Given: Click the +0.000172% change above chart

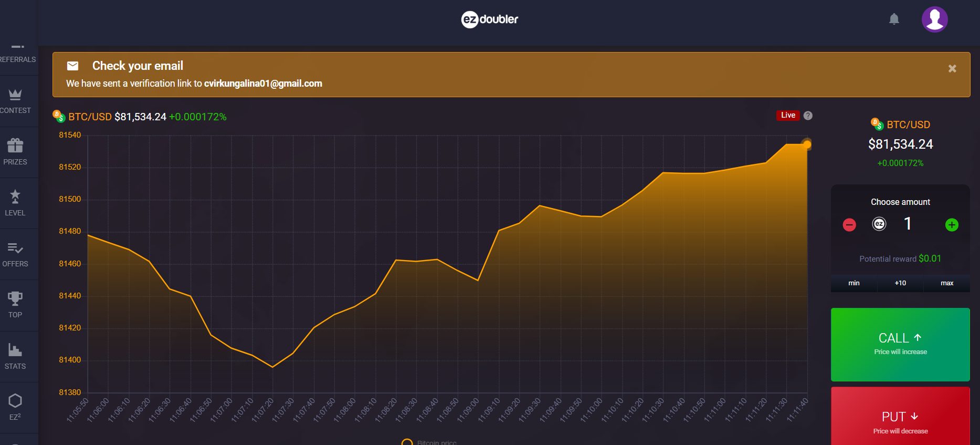Looking at the screenshot, I should (198, 117).
